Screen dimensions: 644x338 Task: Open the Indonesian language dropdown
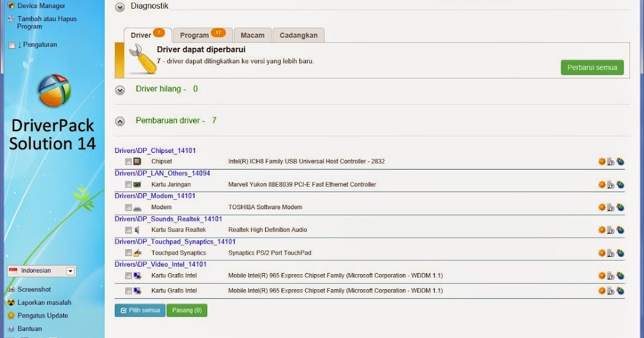click(70, 271)
